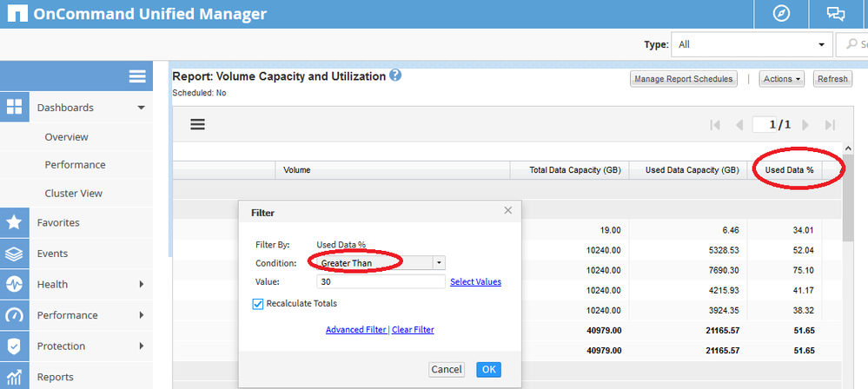Viewport: 868px width, 389px height.
Task: Click the Value input field containing 30
Action: coord(381,281)
